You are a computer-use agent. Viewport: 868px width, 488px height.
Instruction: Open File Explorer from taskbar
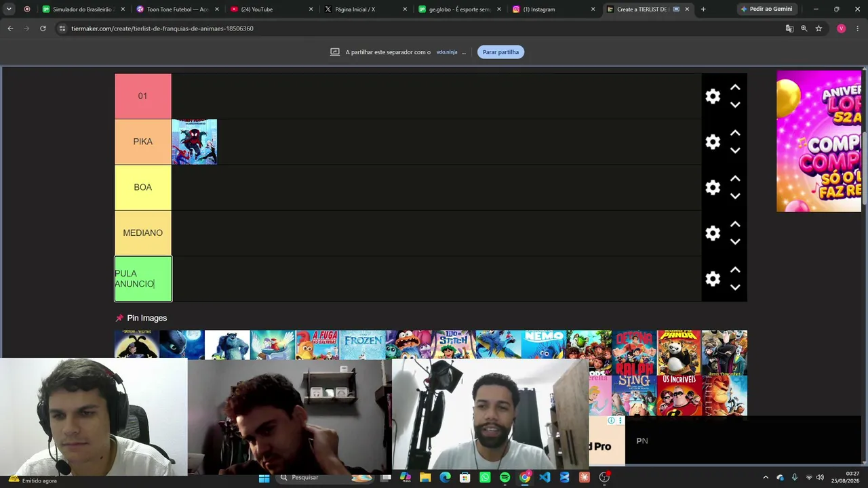(425, 478)
